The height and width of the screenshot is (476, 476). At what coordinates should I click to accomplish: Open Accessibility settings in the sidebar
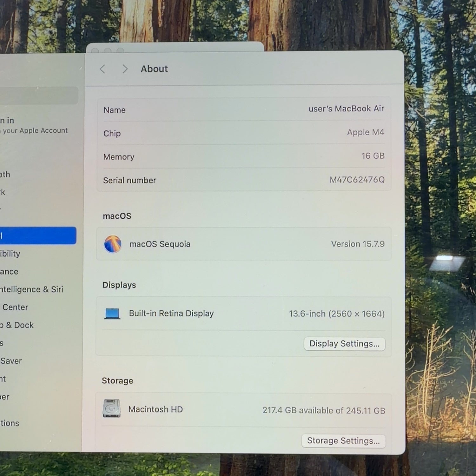pyautogui.click(x=10, y=254)
